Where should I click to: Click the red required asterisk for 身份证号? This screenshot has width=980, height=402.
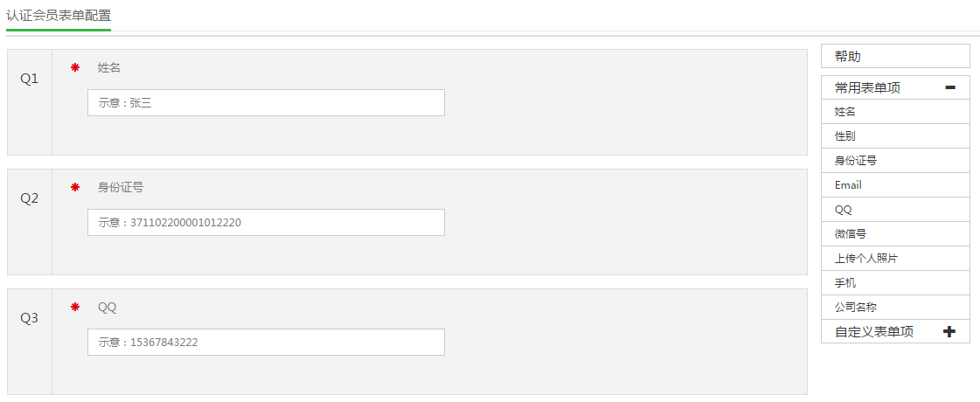point(75,187)
